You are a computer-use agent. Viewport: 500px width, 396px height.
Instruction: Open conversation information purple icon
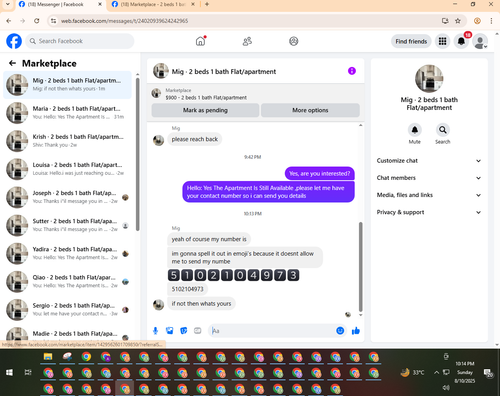coord(352,71)
